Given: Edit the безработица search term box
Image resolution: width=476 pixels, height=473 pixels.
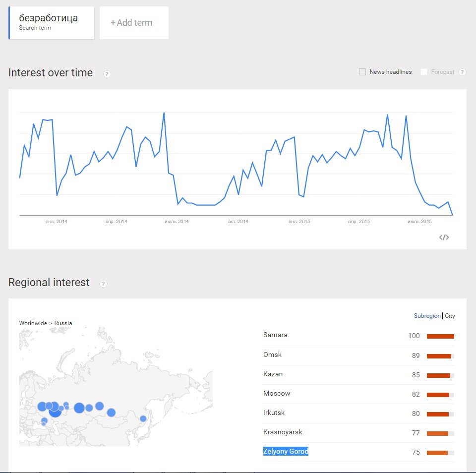Looking at the screenshot, I should click(51, 22).
